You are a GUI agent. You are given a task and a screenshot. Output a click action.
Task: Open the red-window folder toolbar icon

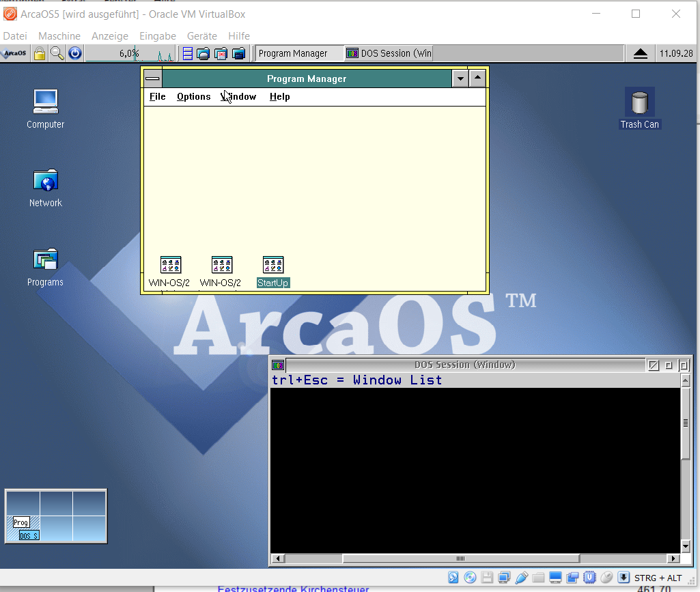(221, 53)
